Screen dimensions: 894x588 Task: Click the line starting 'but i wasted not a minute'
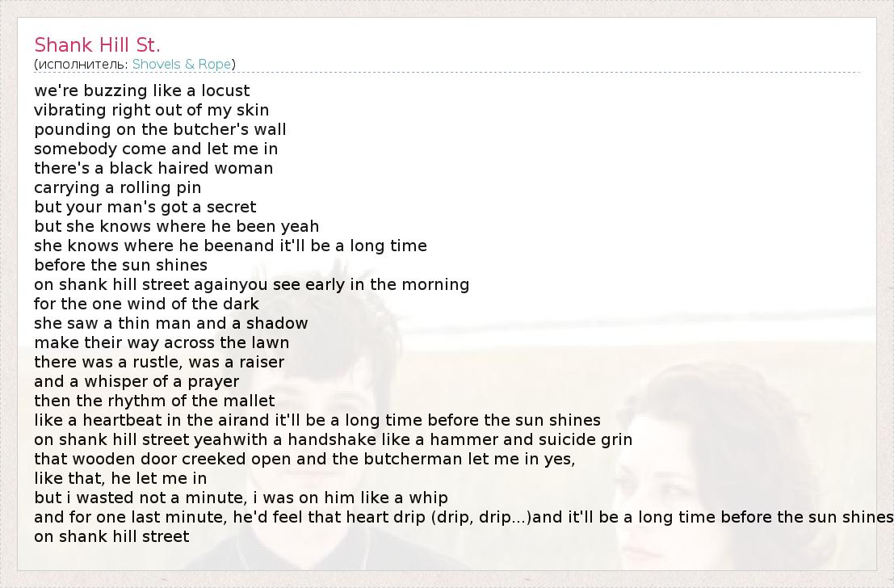[241, 498]
